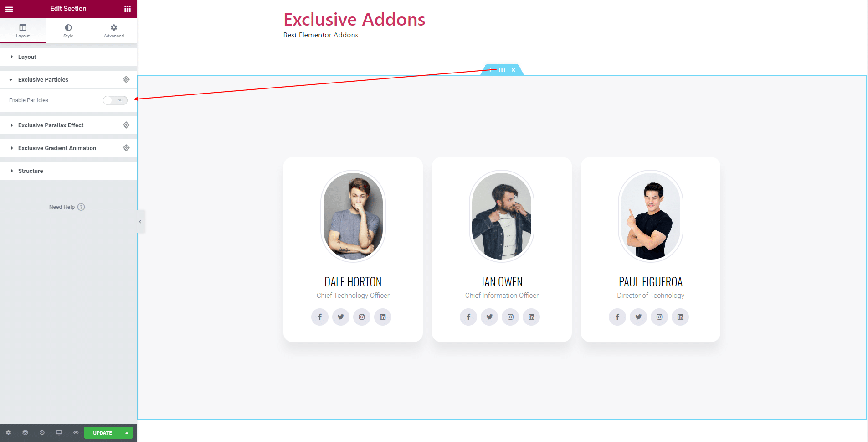Click Paul Figueroa's LinkedIn icon
This screenshot has width=868, height=442.
click(x=680, y=317)
